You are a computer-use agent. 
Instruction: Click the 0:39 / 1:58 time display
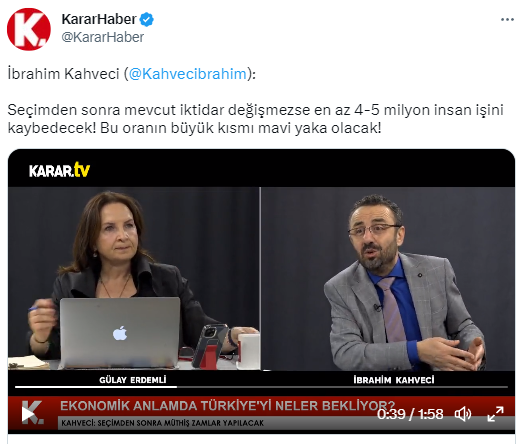pyautogui.click(x=410, y=414)
